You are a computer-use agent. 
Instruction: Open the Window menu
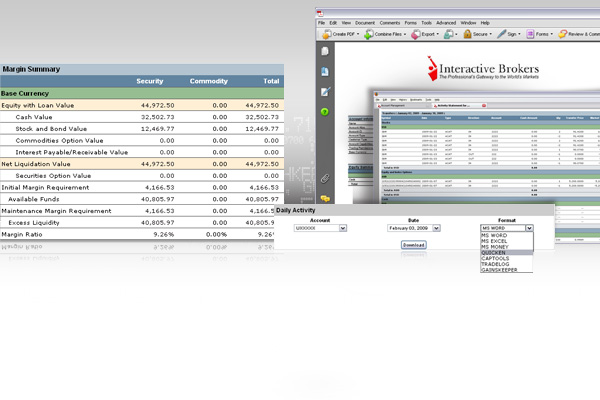(x=468, y=23)
